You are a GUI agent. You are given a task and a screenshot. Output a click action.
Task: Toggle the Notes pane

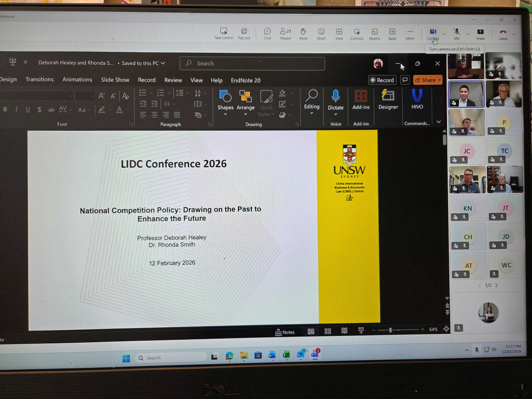pyautogui.click(x=285, y=332)
